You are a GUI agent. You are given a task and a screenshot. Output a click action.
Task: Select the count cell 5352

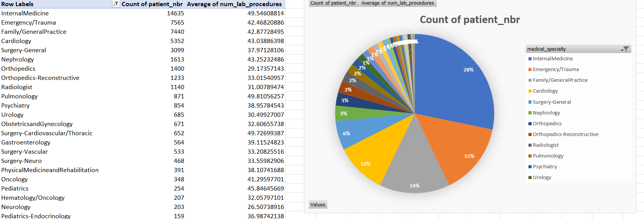click(152, 41)
